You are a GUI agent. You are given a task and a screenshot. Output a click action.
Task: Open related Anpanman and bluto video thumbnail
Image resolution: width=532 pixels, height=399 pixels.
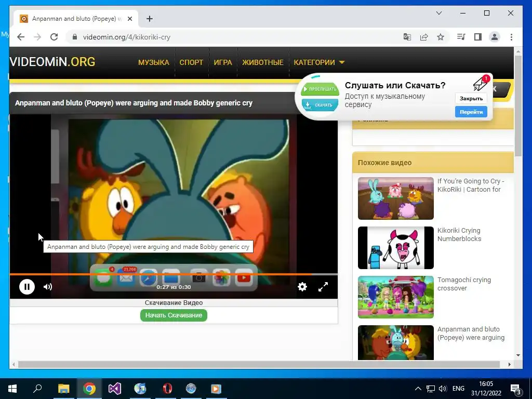coord(395,343)
